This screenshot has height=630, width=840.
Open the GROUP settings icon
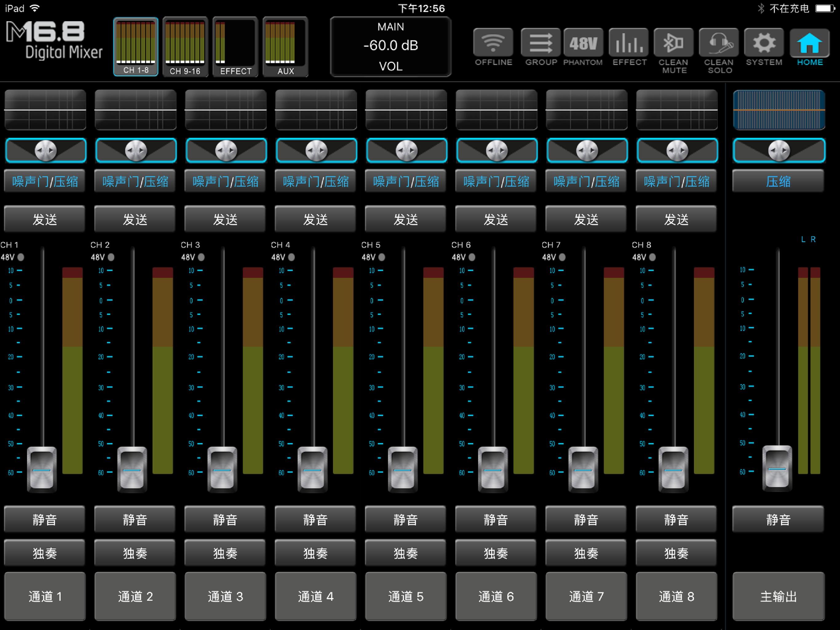coord(541,42)
